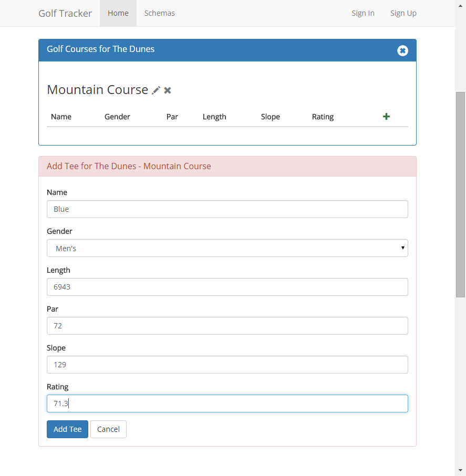466x476 pixels.
Task: Click the Sign In link
Action: coord(363,13)
